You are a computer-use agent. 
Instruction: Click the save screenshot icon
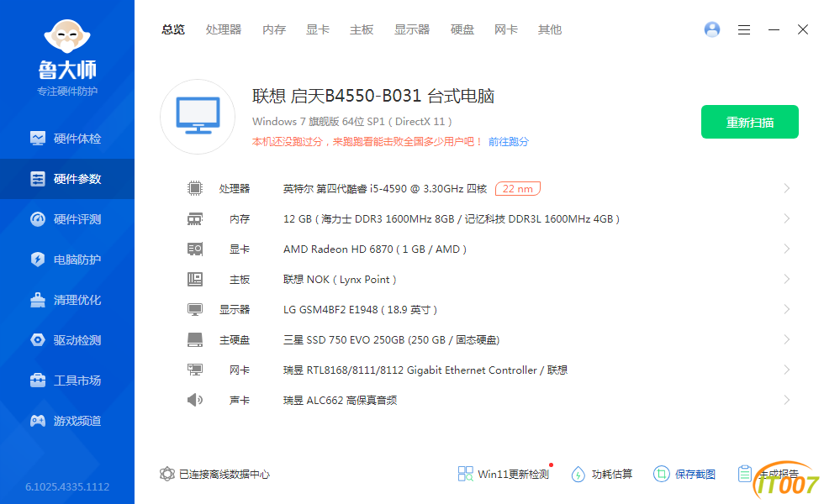point(662,474)
